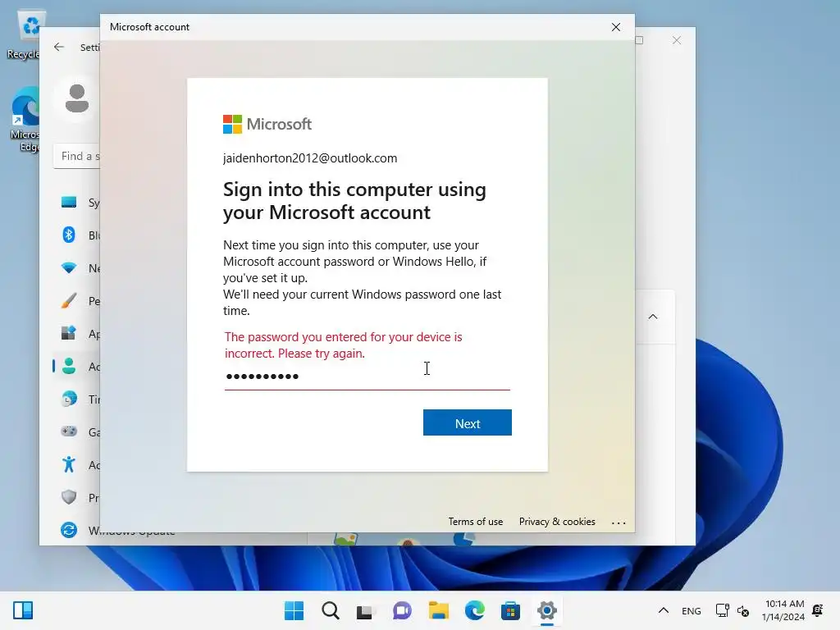Close the Settings window behind the dialog

pyautogui.click(x=677, y=40)
